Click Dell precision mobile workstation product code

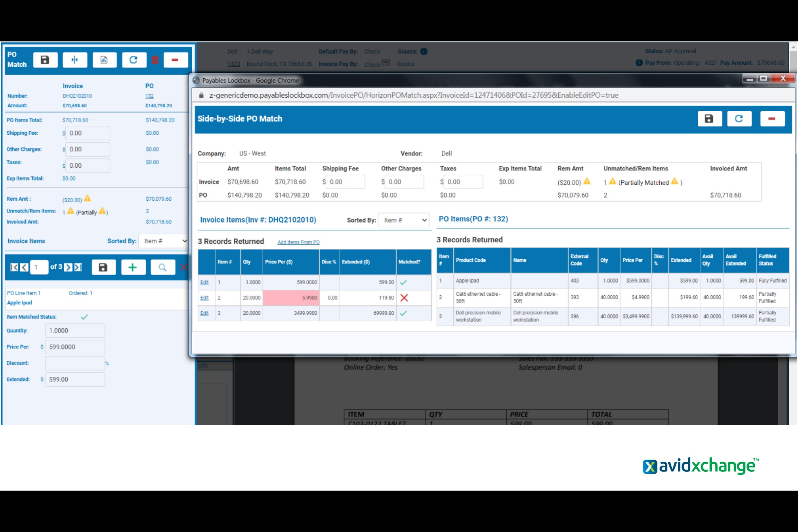pyautogui.click(x=482, y=316)
